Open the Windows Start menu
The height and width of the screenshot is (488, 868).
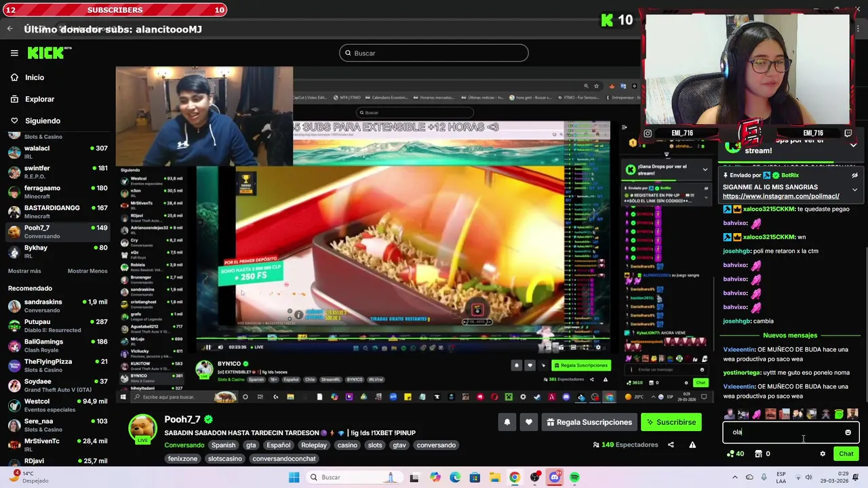coord(294,477)
